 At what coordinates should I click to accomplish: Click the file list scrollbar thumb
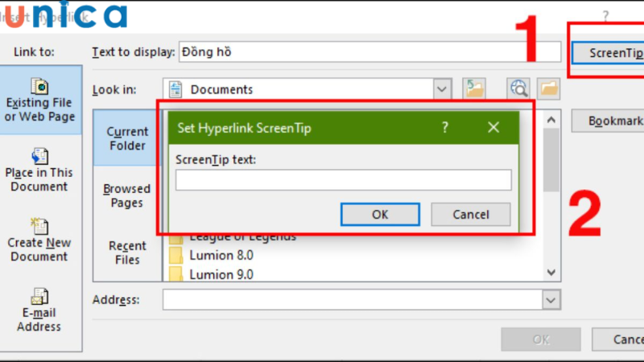(x=551, y=160)
